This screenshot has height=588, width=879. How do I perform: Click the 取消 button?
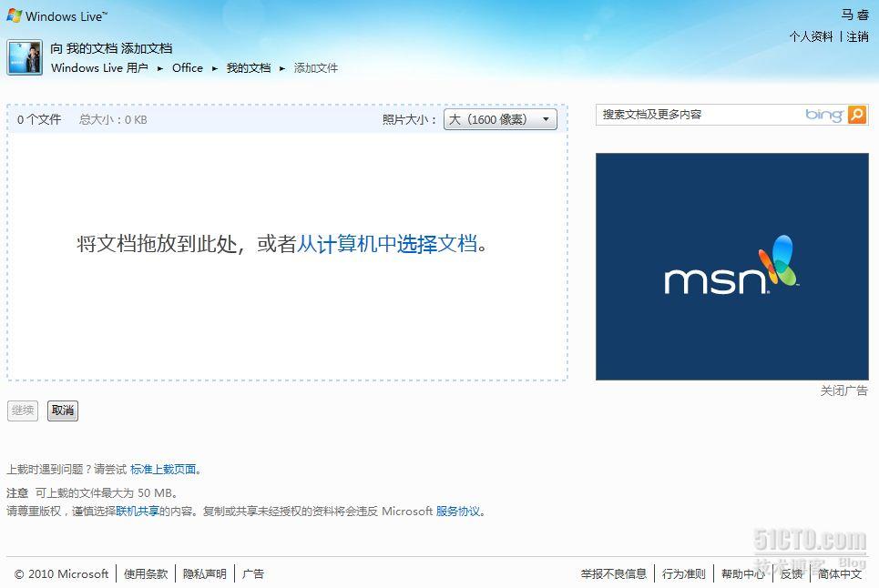[x=63, y=411]
